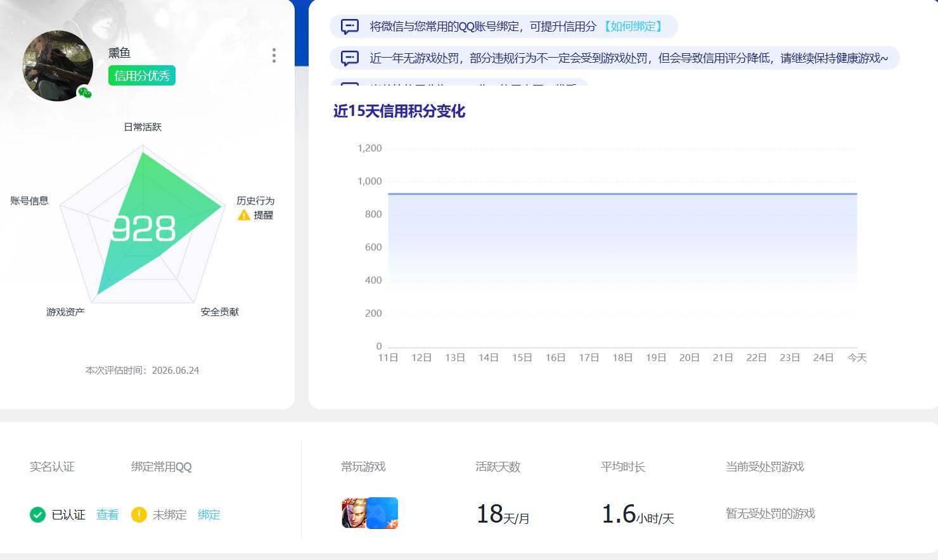Image resolution: width=938 pixels, height=560 pixels.
Task: Click the 18日 label on chart axis
Action: coord(622,358)
